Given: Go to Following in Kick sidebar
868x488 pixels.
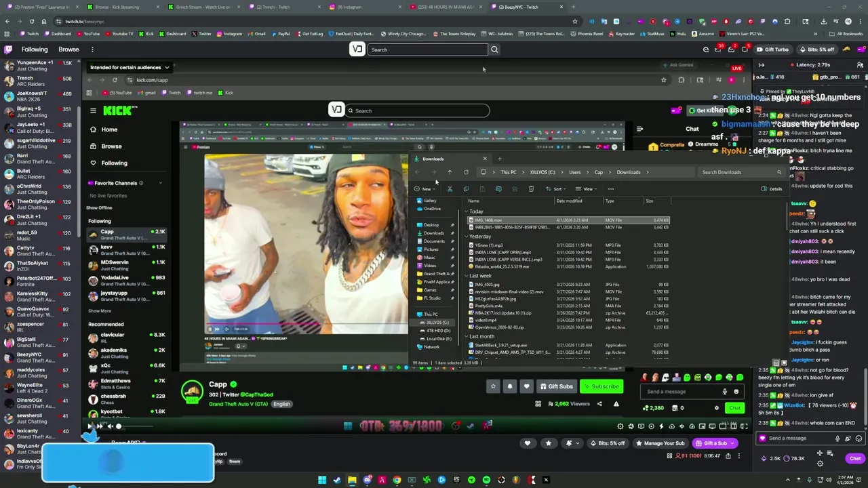Looking at the screenshot, I should click(x=114, y=163).
